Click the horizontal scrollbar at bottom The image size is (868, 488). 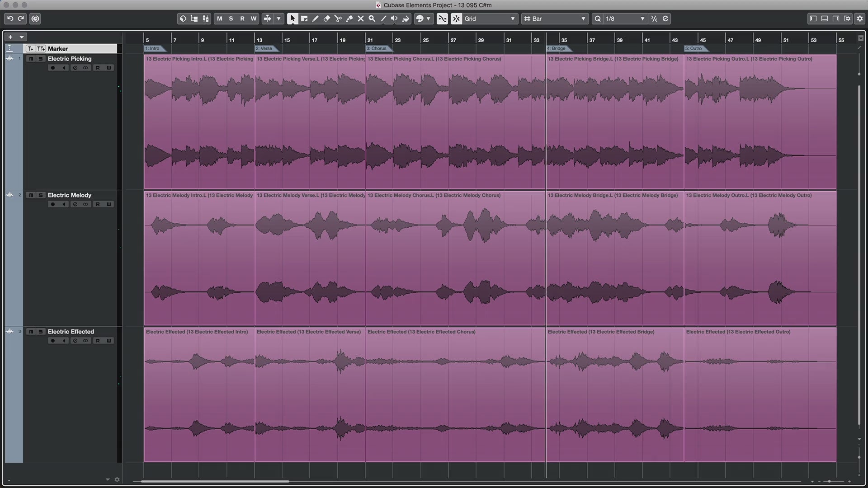[x=215, y=481]
